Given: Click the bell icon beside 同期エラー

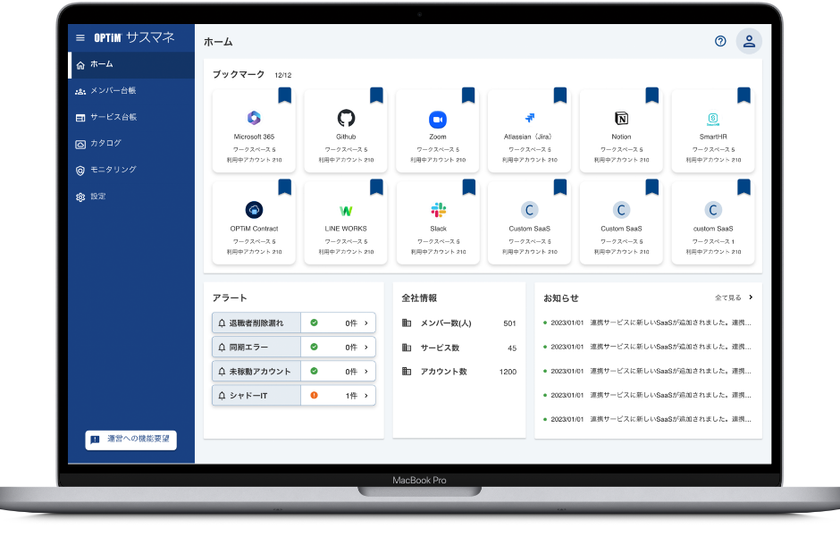Looking at the screenshot, I should pyautogui.click(x=222, y=347).
